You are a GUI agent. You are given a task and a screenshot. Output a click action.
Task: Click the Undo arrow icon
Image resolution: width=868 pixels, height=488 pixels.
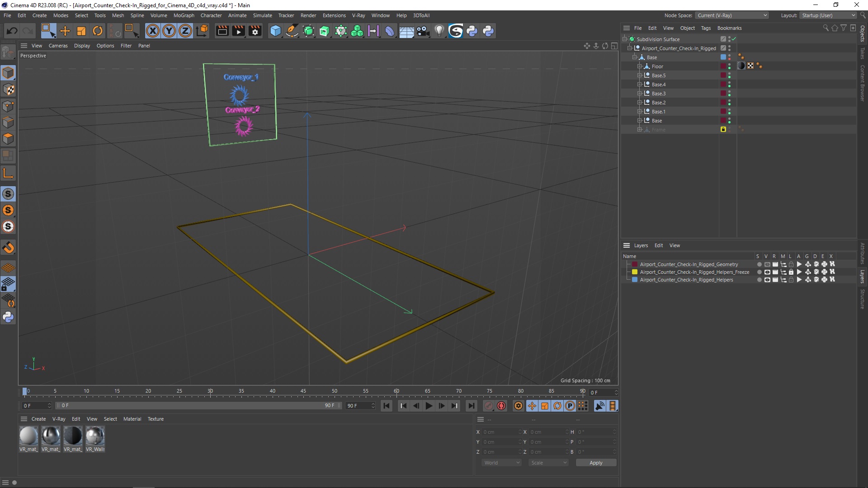[12, 31]
